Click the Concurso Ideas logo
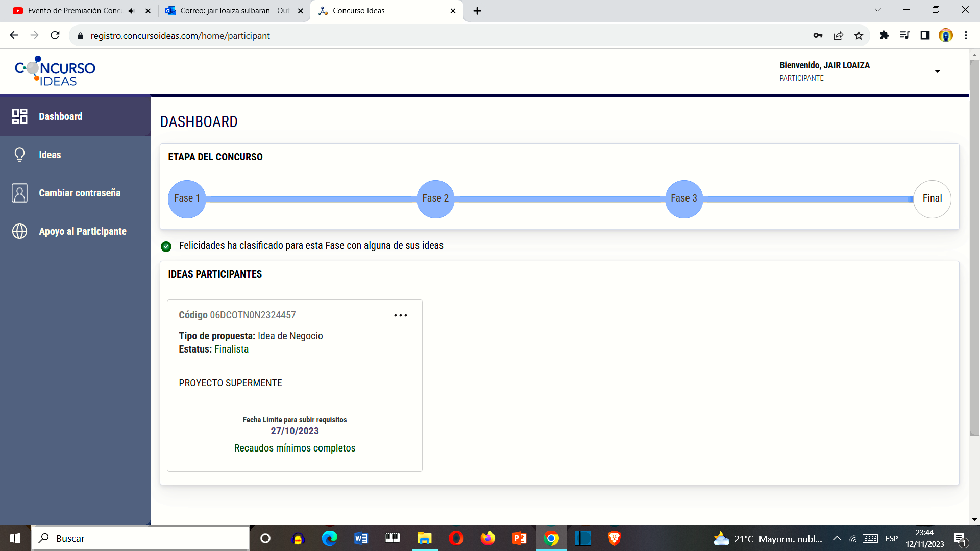This screenshot has height=551, width=980. pyautogui.click(x=55, y=71)
